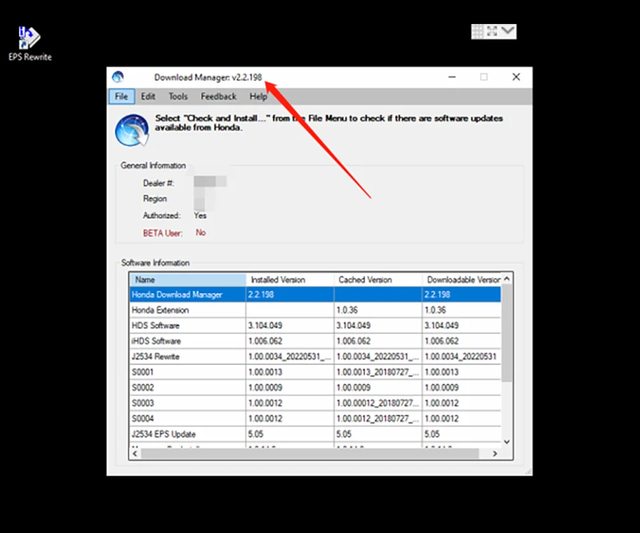Viewport: 640px width, 533px height.
Task: Click the large globe logo beside the instructions
Action: (x=132, y=131)
